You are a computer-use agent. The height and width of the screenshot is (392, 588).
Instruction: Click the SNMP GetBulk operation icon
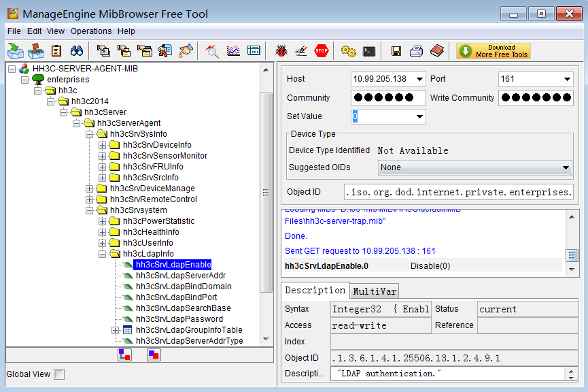tap(145, 50)
